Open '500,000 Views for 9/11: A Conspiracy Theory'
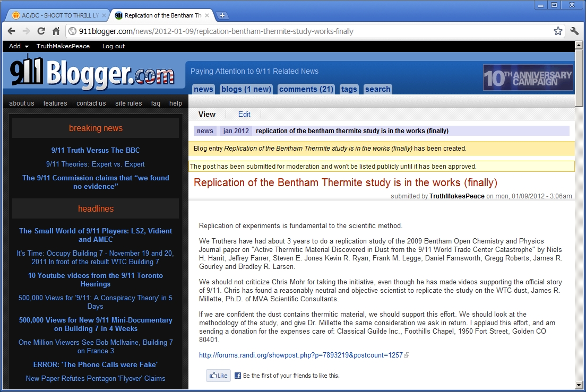Viewport: 586px width, 392px height. point(96,302)
